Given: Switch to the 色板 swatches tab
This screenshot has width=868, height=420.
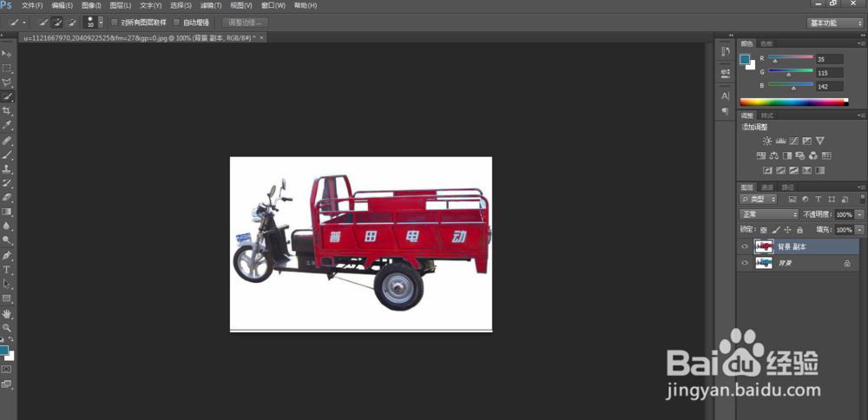Looking at the screenshot, I should tap(766, 43).
